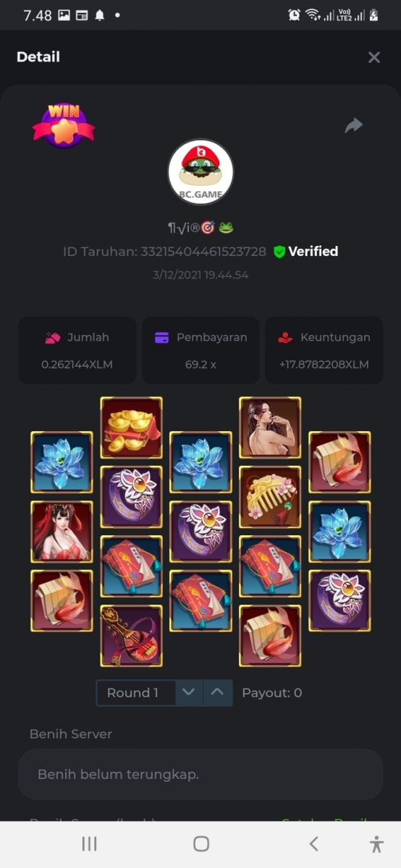Click the Keuntungan profit card
The height and width of the screenshot is (868, 401).
(324, 350)
